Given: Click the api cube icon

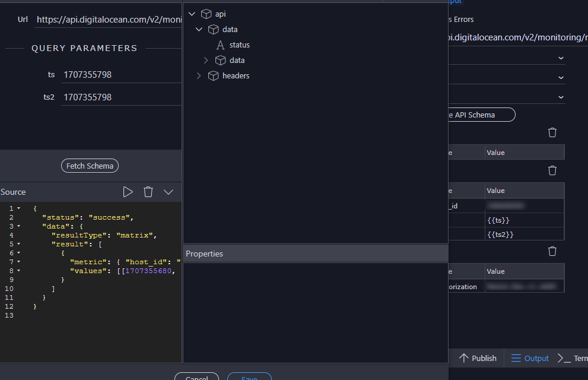Looking at the screenshot, I should click(x=206, y=14).
